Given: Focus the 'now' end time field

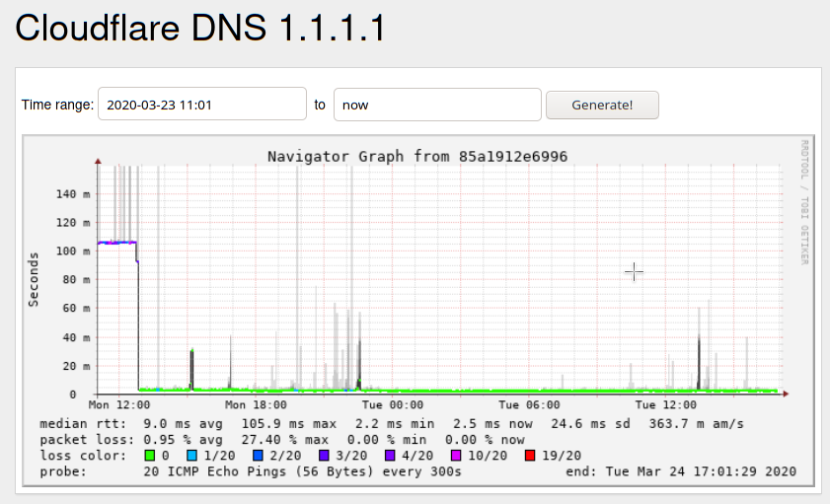Looking at the screenshot, I should click(x=437, y=105).
